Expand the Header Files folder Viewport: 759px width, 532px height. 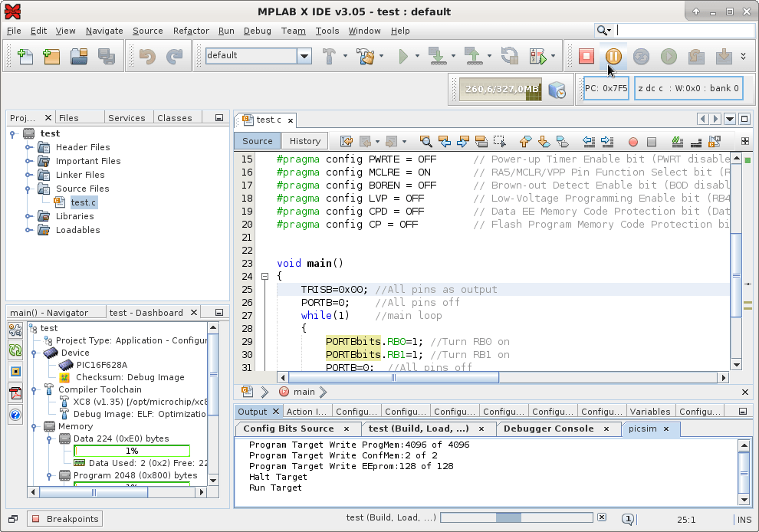pyautogui.click(x=29, y=147)
